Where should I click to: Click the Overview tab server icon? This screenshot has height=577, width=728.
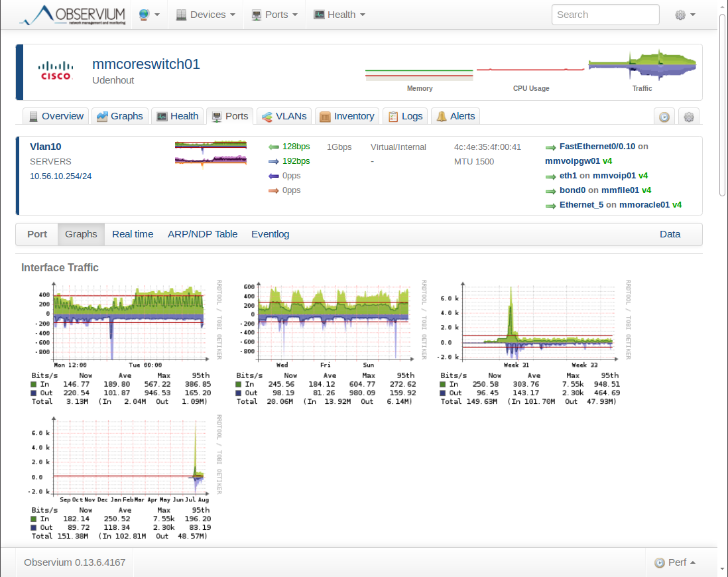33,116
